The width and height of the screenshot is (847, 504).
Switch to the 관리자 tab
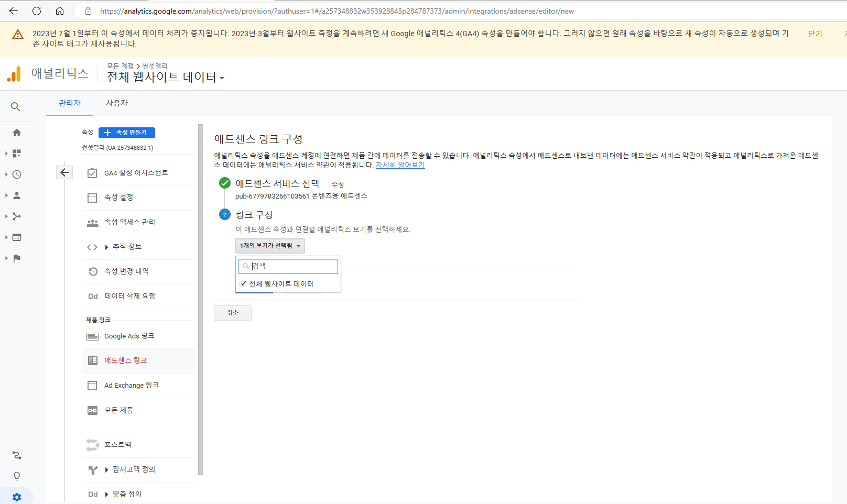(70, 103)
